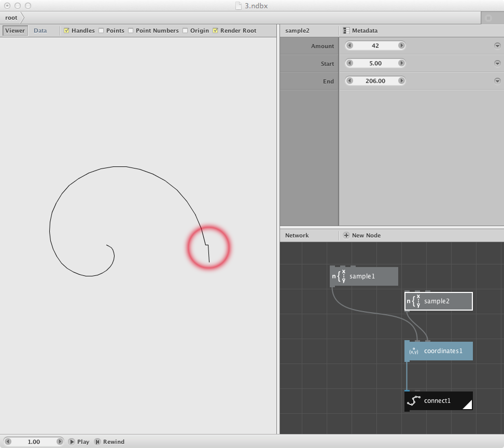Open the Metadata panel
The width and height of the screenshot is (504, 448).
pyautogui.click(x=360, y=31)
